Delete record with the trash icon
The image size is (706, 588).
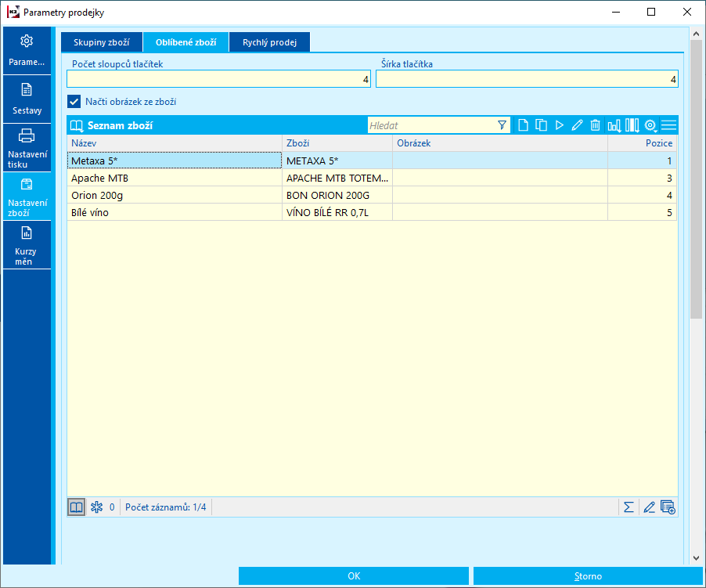[x=595, y=125]
